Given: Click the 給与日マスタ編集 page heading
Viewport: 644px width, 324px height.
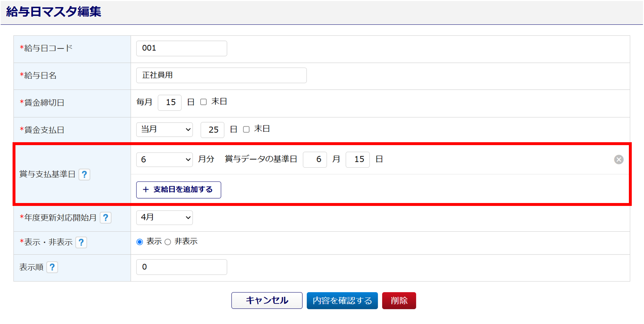Looking at the screenshot, I should (x=53, y=12).
